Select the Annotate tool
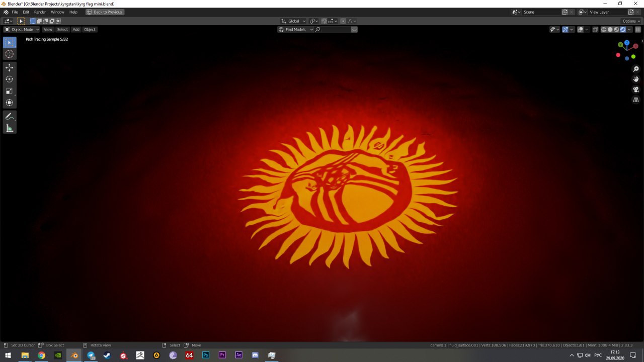 point(10,116)
